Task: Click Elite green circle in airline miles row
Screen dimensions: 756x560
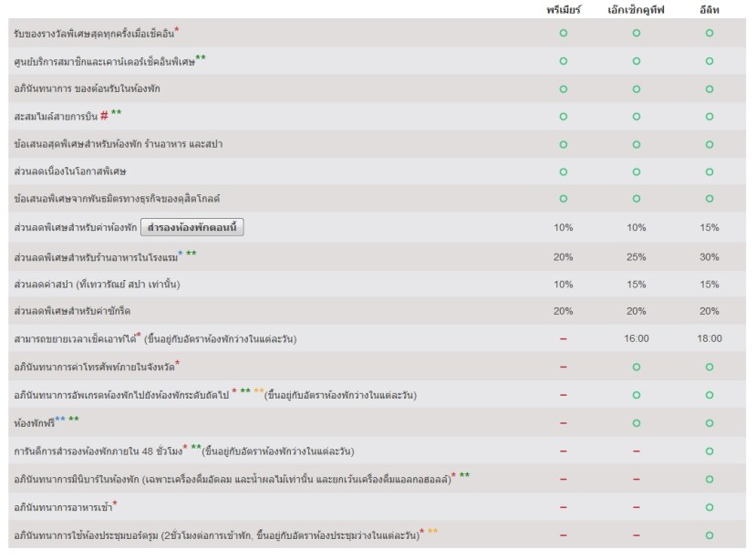Action: tap(709, 117)
